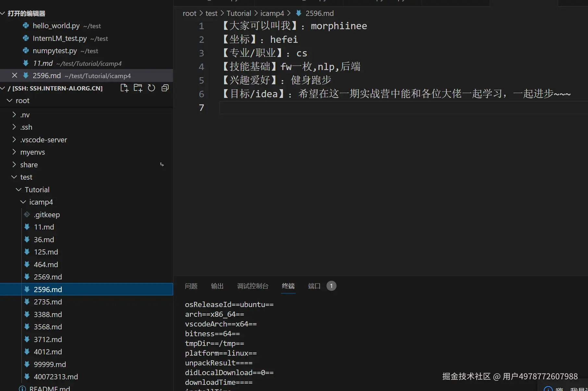The image size is (588, 391).
Task: Click the markdown icon of 4012.md
Action: point(27,352)
